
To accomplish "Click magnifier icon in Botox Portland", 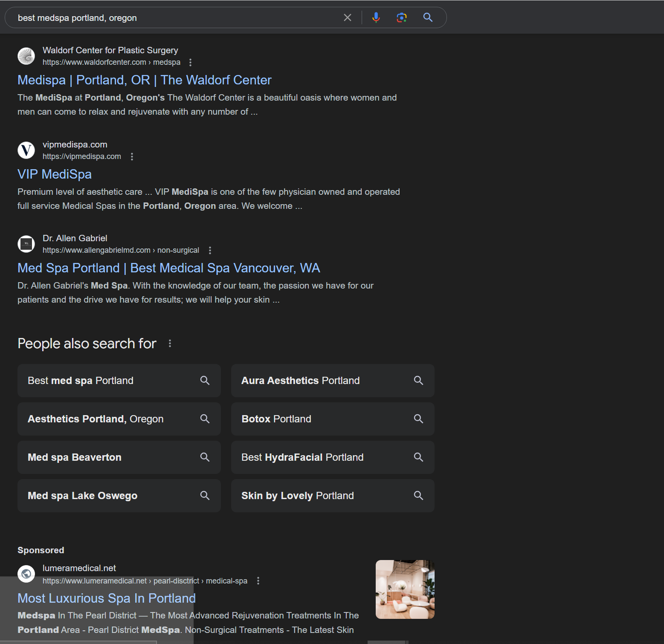I will pos(418,419).
